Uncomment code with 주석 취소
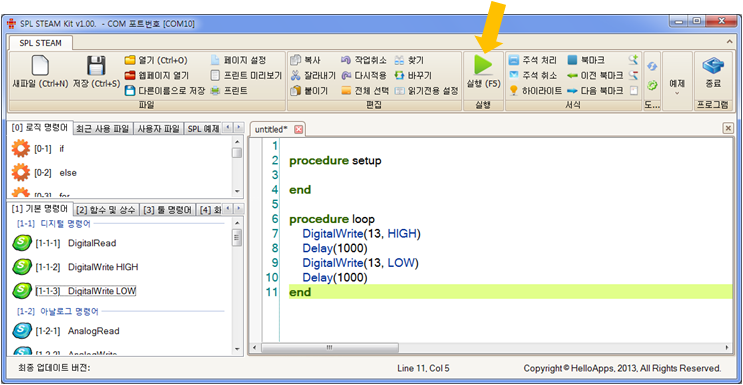Viewport: 743px width, 385px height. [x=533, y=75]
